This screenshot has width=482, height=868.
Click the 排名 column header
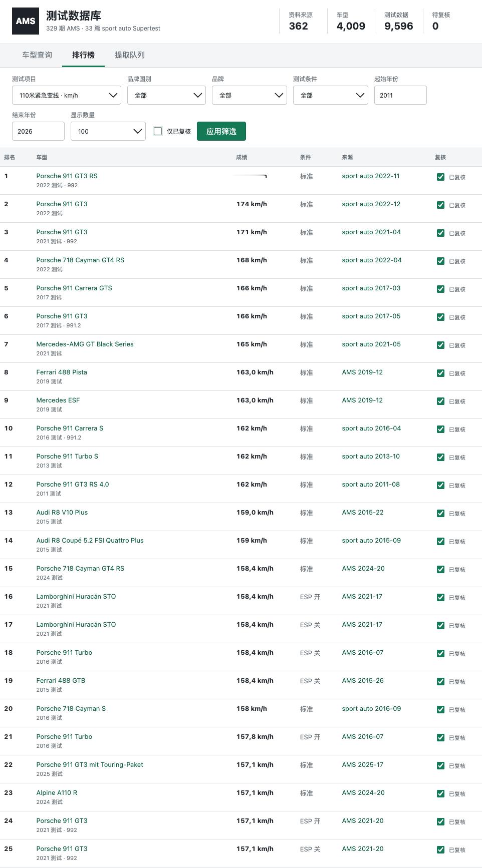10,157
